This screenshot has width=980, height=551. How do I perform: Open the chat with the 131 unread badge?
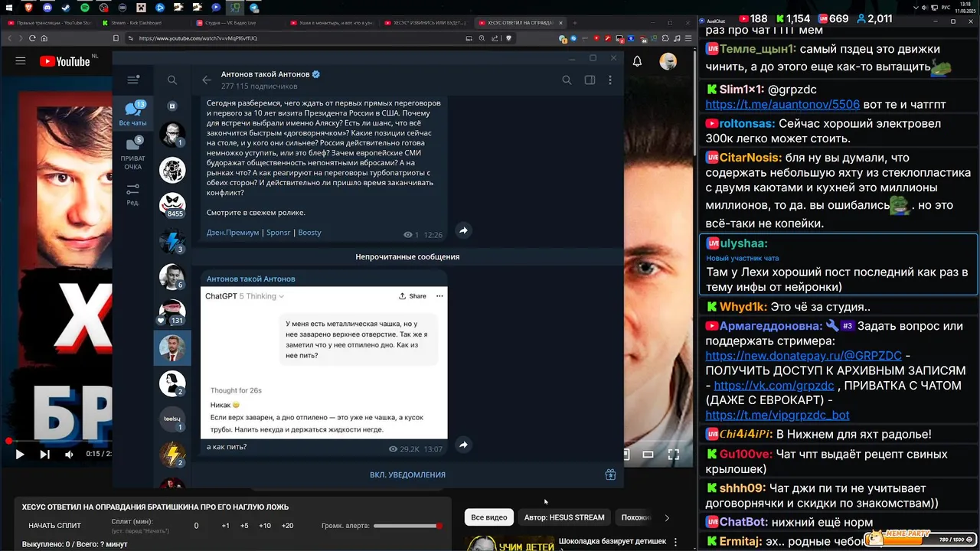(172, 312)
